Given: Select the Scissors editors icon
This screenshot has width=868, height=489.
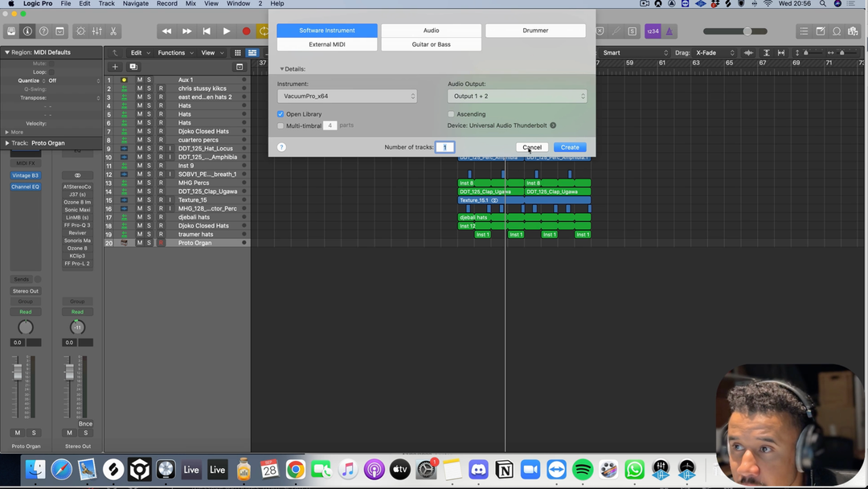Looking at the screenshot, I should pyautogui.click(x=113, y=31).
